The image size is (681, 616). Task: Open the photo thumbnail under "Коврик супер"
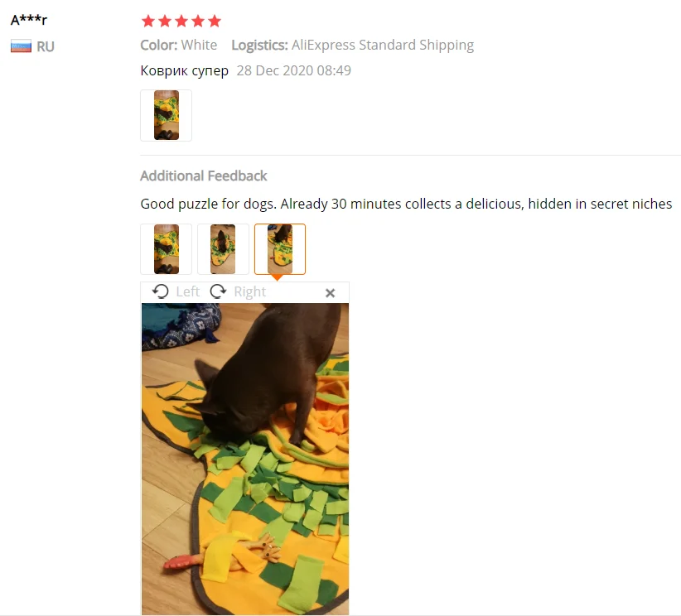tap(166, 115)
